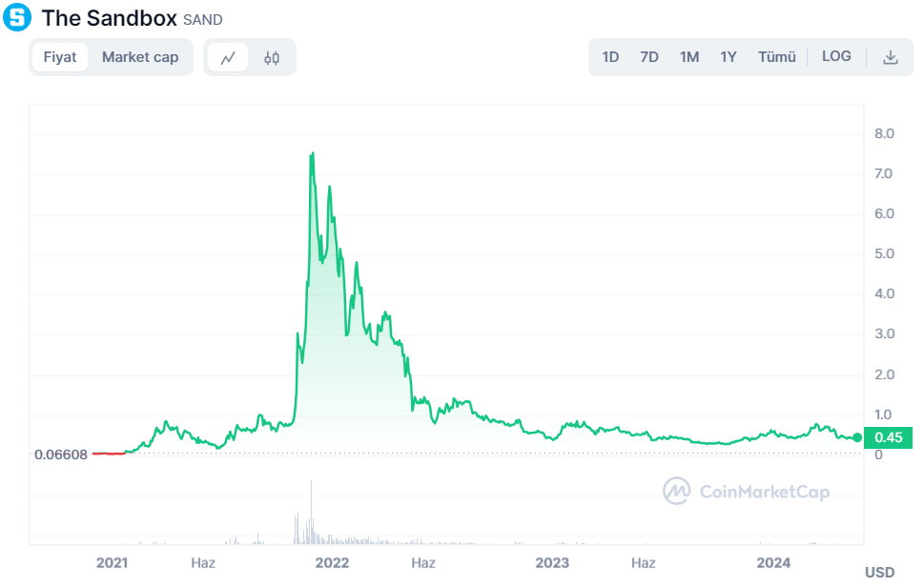Viewport: 924px width, 587px height.
Task: Toggle LOG scale on chart
Action: (x=836, y=57)
